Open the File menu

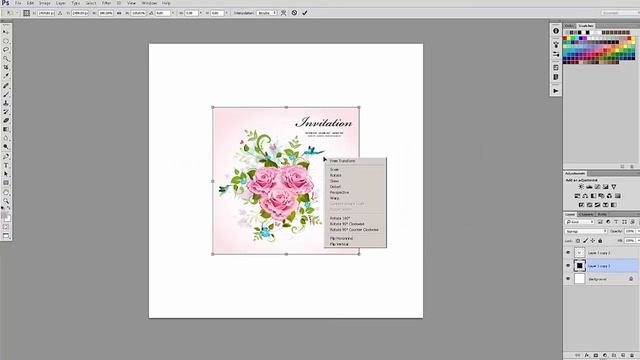(18, 3)
